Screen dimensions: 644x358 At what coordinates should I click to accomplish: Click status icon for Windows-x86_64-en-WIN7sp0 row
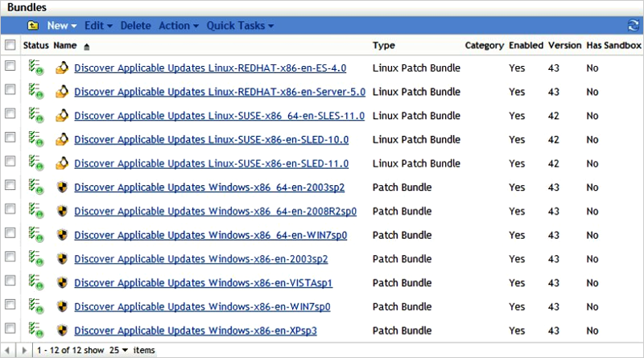(x=35, y=234)
